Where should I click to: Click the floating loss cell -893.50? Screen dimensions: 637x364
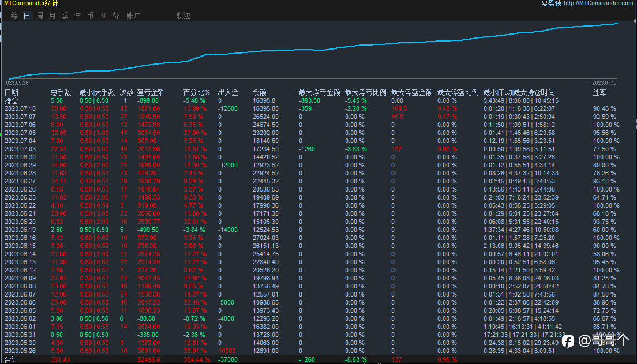pos(310,101)
